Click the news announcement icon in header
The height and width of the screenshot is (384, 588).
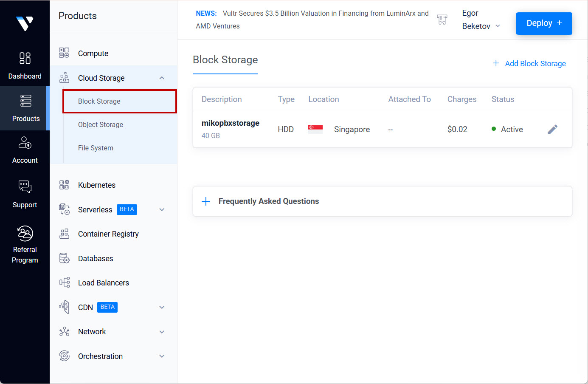(442, 20)
